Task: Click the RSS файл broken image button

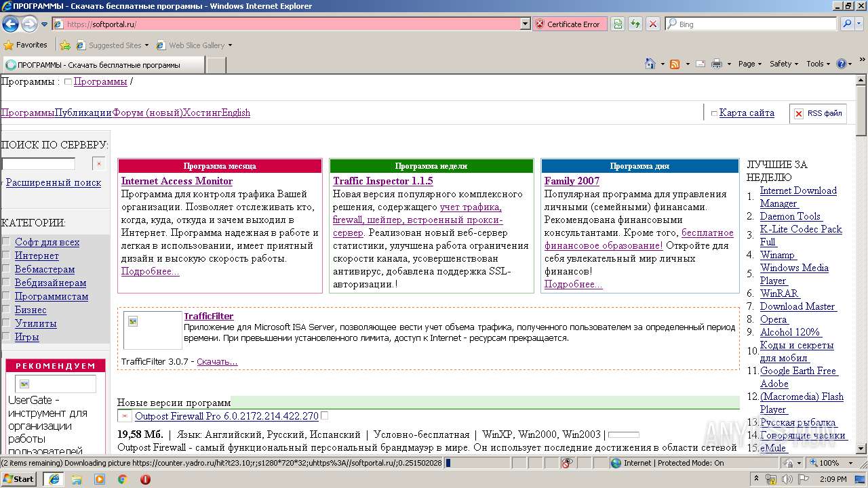Action: 818,114
